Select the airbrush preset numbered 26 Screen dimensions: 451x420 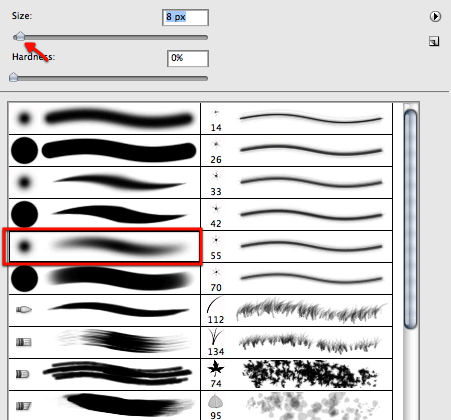(296, 151)
